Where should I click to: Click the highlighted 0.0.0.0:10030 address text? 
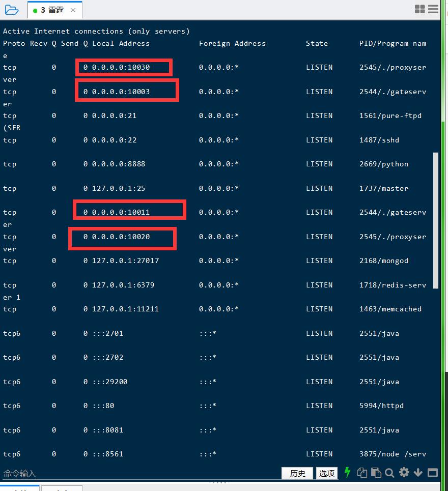point(121,67)
